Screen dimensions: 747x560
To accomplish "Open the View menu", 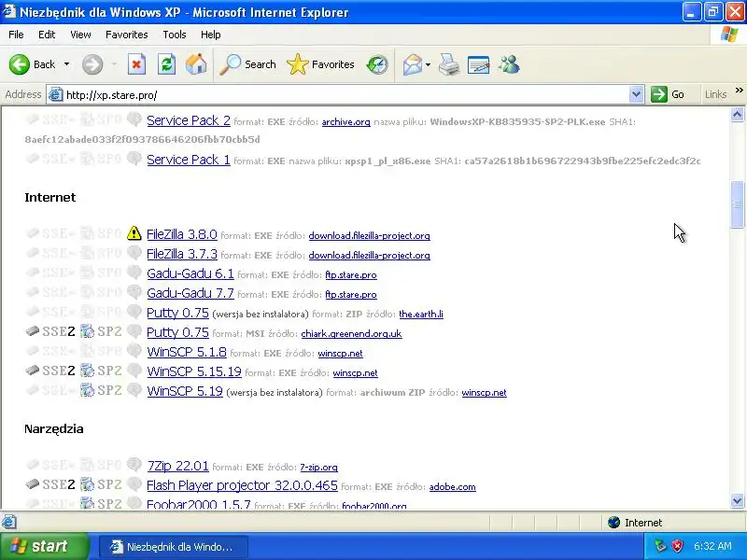I will pyautogui.click(x=80, y=35).
